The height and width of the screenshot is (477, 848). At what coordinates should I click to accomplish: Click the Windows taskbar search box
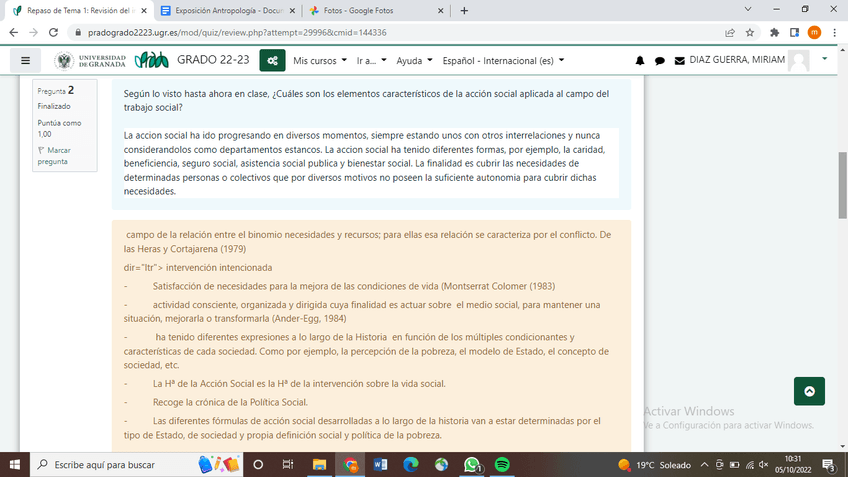[x=136, y=465]
